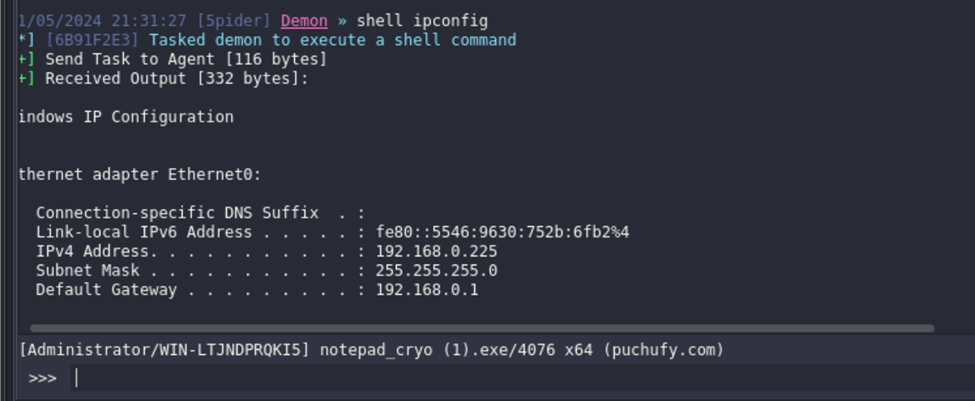Image resolution: width=975 pixels, height=401 pixels.
Task: Click the Subnet Mask value 255.255.255.0
Action: pyautogui.click(x=436, y=271)
